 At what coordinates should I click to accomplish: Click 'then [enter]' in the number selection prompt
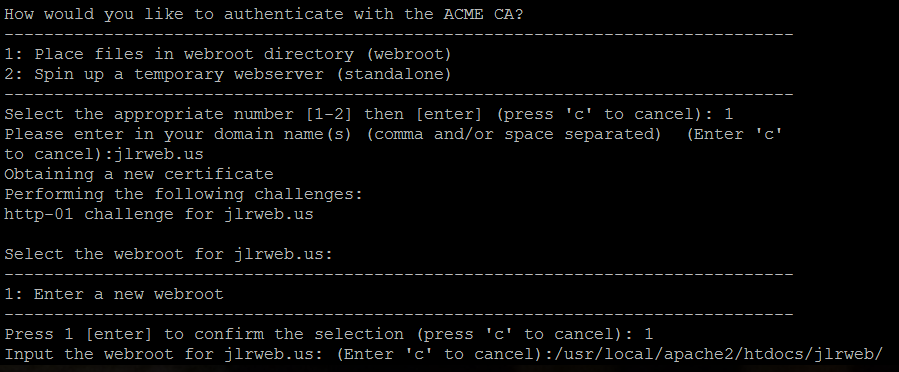[423, 114]
